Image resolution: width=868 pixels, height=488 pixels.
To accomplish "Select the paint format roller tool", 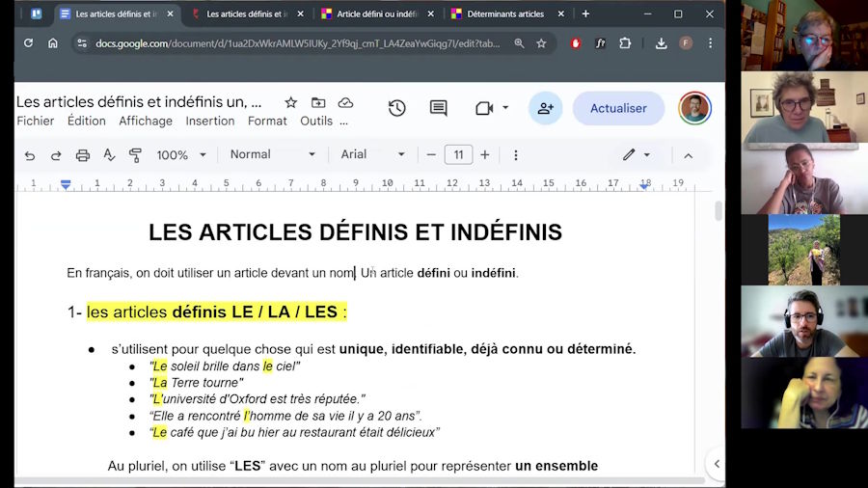I will (135, 155).
